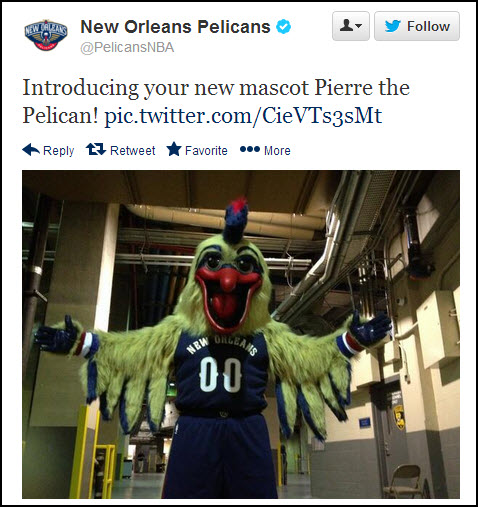Click the three-dots More icon
478x507 pixels.
tap(250, 149)
